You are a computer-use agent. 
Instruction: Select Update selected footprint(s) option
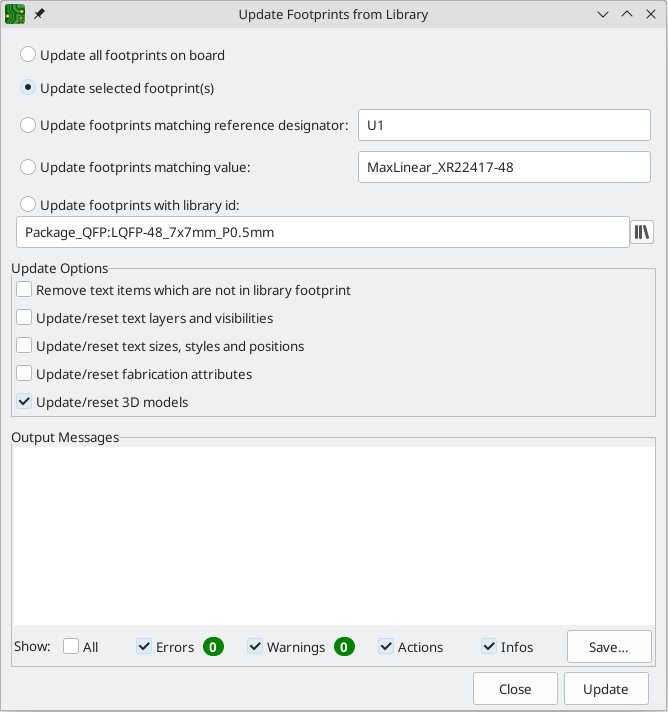click(x=29, y=88)
